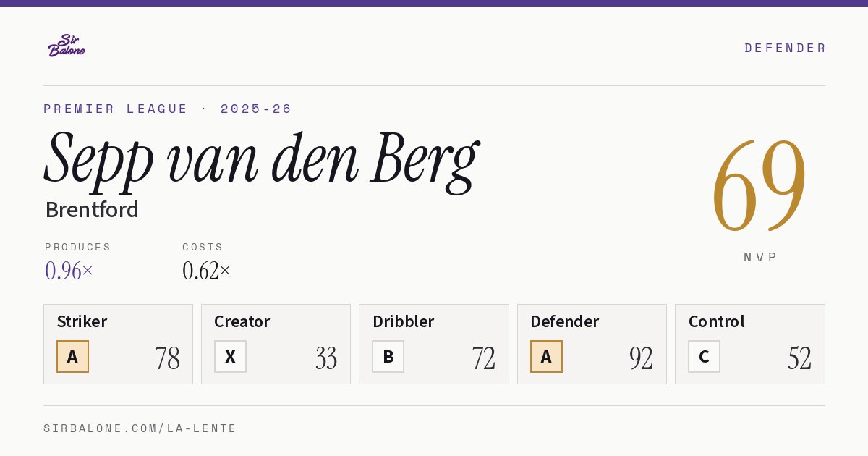Click the large 69 NVP score
The height and width of the screenshot is (456, 868).
[759, 185]
